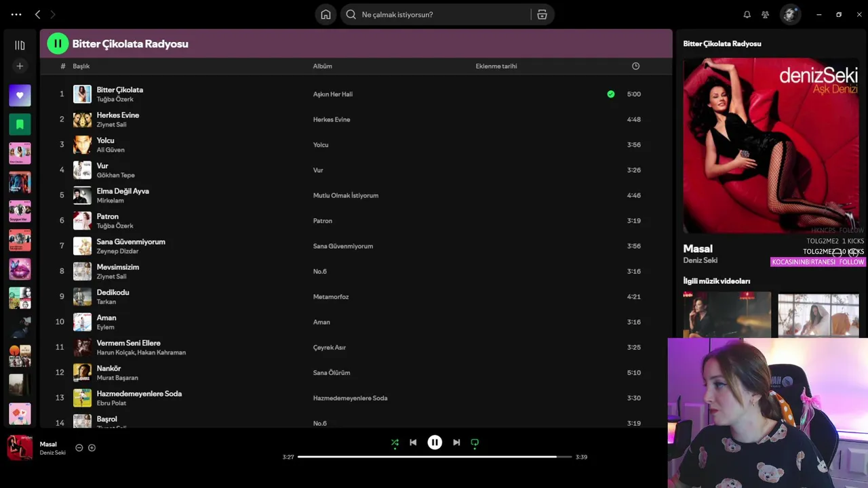
Task: Select track Hazmedemeyenlere Soda
Action: click(139, 394)
